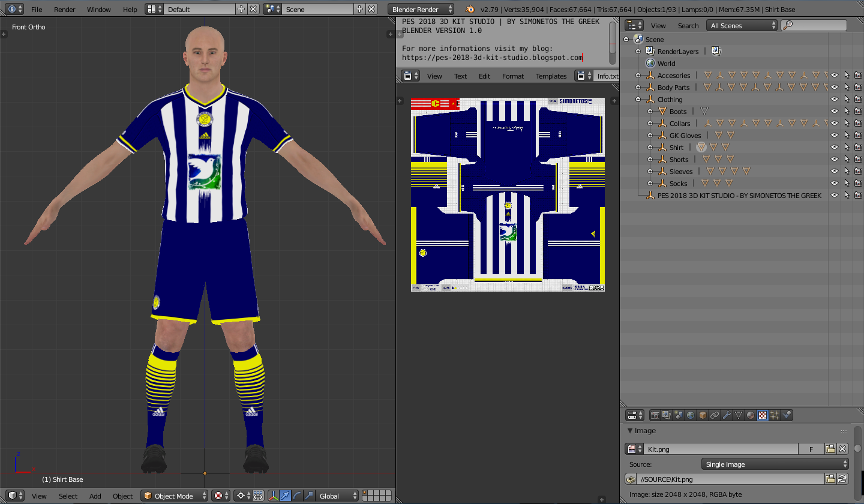Toggle visibility of the Socks group
This screenshot has height=504, width=864.
(x=834, y=183)
